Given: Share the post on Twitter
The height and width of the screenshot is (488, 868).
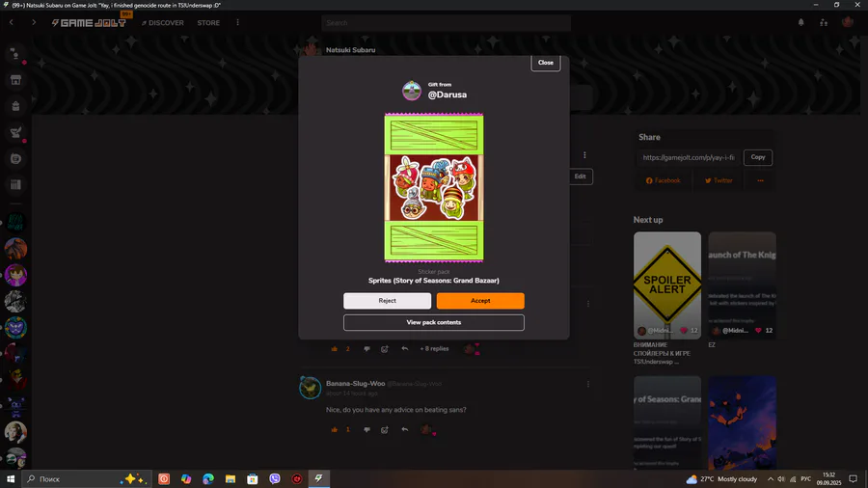Looking at the screenshot, I should click(719, 180).
